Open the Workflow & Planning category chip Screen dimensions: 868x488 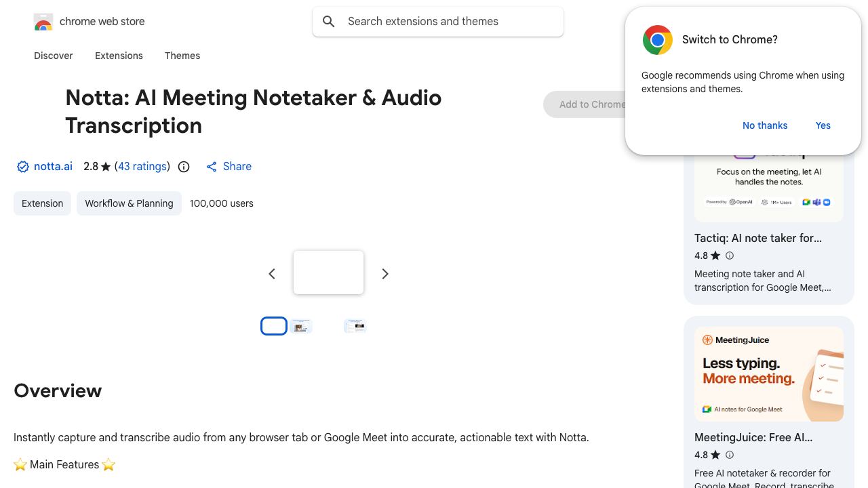tap(129, 203)
